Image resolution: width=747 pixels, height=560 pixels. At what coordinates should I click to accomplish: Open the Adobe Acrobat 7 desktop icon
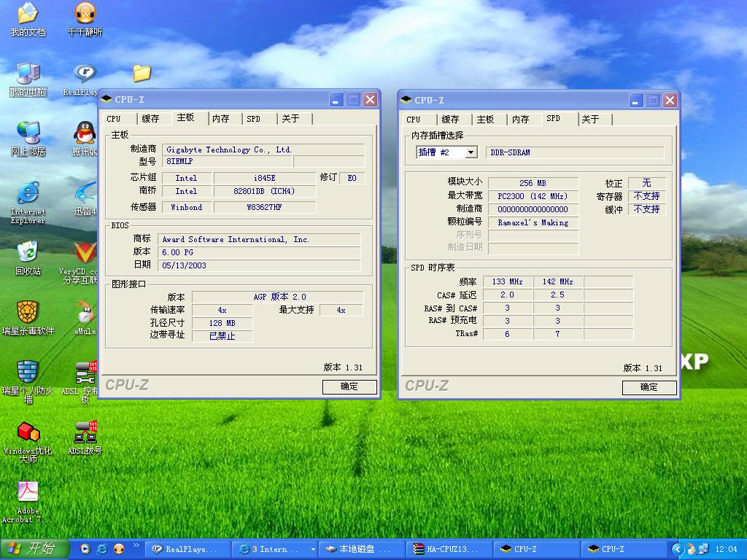pos(28,493)
